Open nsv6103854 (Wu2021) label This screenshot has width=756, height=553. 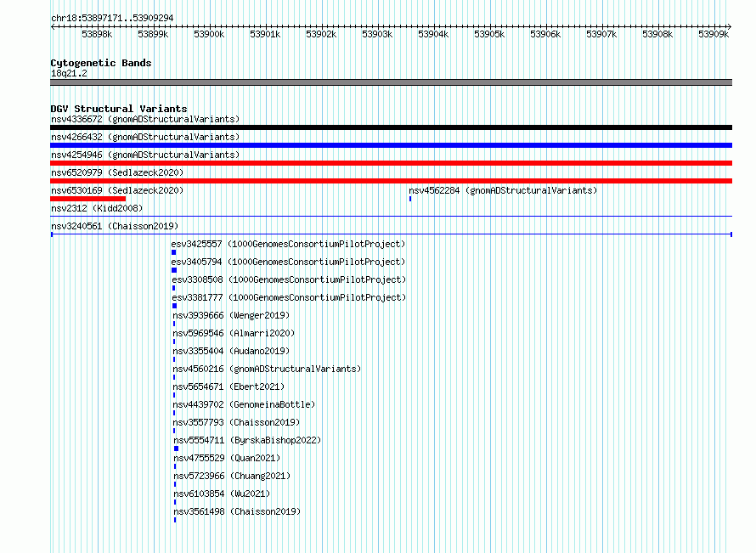point(222,494)
